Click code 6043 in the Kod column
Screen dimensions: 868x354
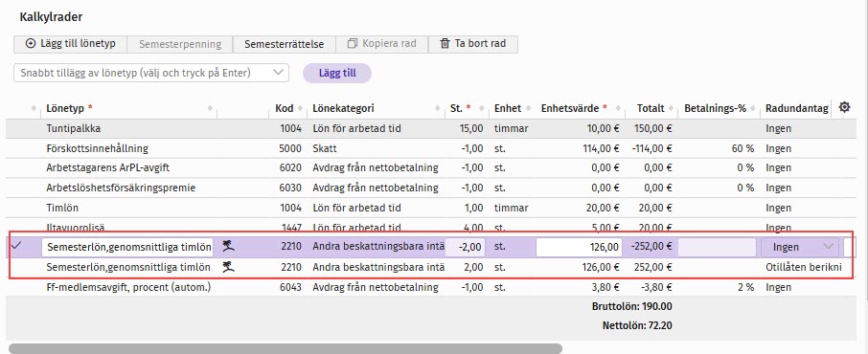[290, 287]
